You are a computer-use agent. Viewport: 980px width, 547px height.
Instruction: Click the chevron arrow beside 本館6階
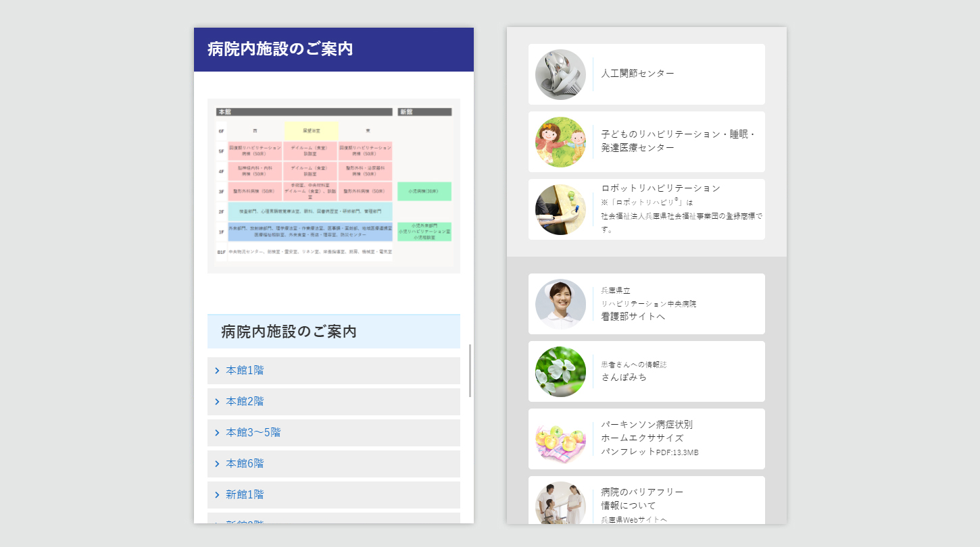(217, 464)
